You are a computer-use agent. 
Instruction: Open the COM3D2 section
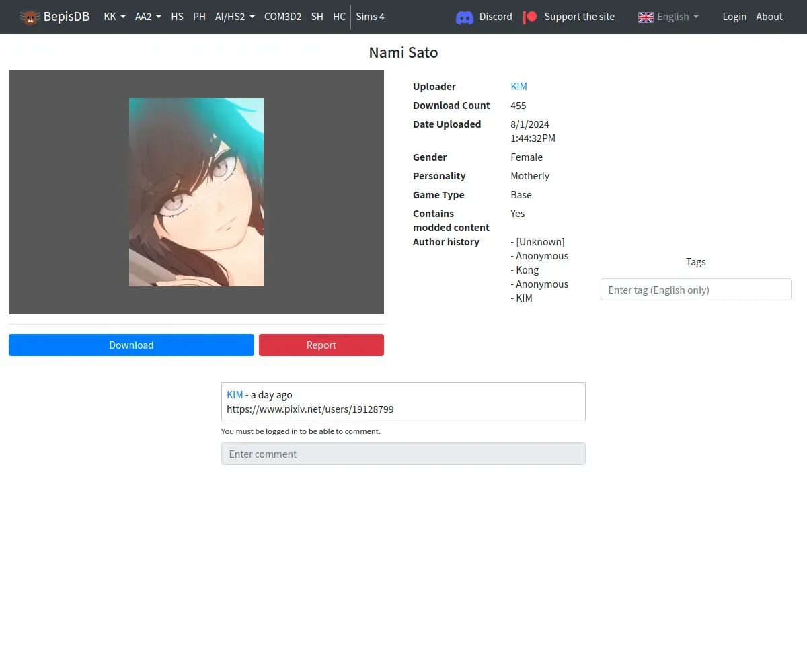282,17
